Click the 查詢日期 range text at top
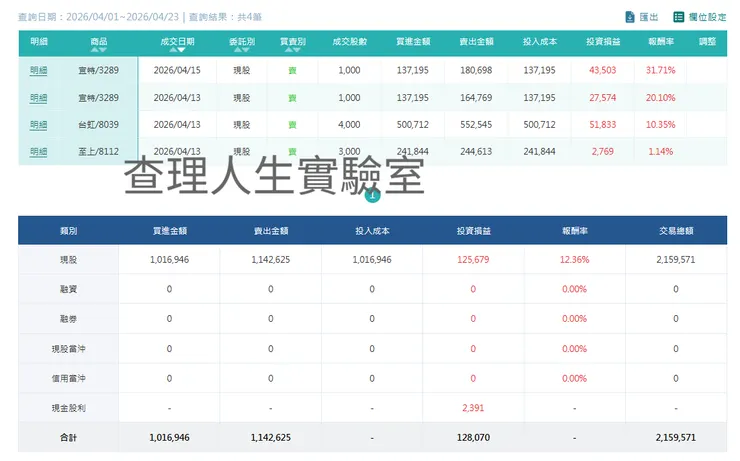The height and width of the screenshot is (461, 740). (99, 17)
